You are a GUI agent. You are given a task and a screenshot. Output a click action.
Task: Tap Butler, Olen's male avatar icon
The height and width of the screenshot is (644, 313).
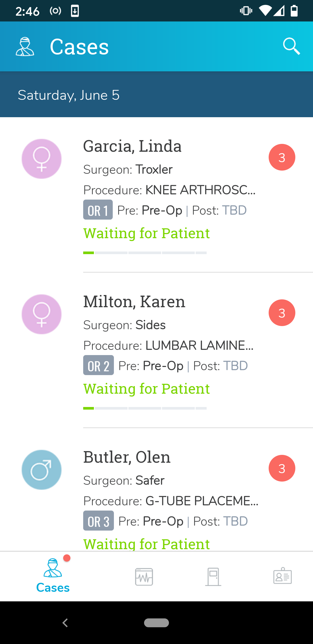pyautogui.click(x=42, y=470)
